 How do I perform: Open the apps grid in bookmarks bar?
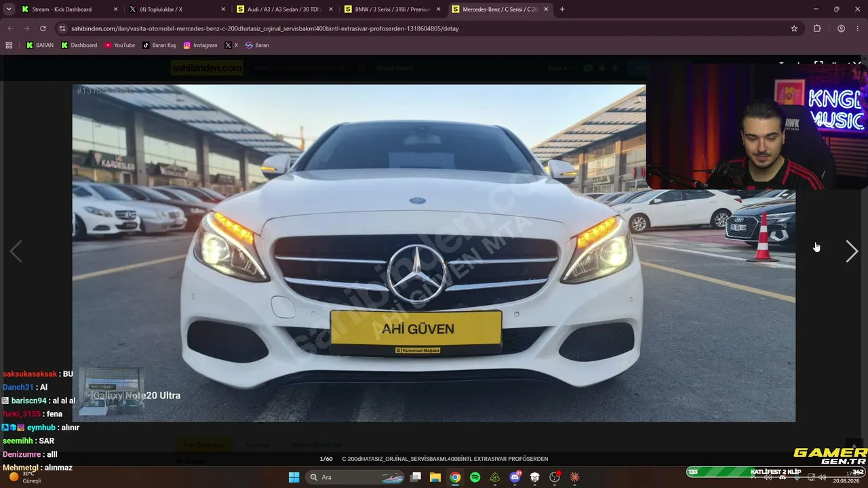click(9, 45)
